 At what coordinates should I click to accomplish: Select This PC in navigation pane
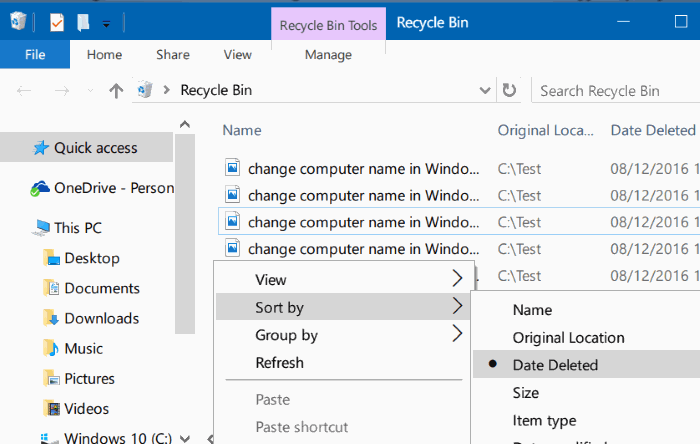78,228
